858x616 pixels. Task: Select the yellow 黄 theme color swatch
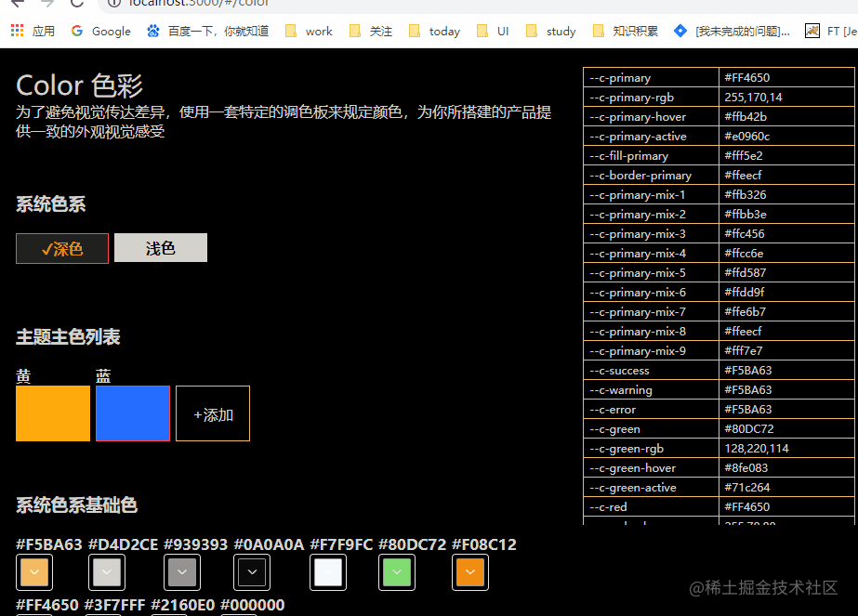(52, 413)
